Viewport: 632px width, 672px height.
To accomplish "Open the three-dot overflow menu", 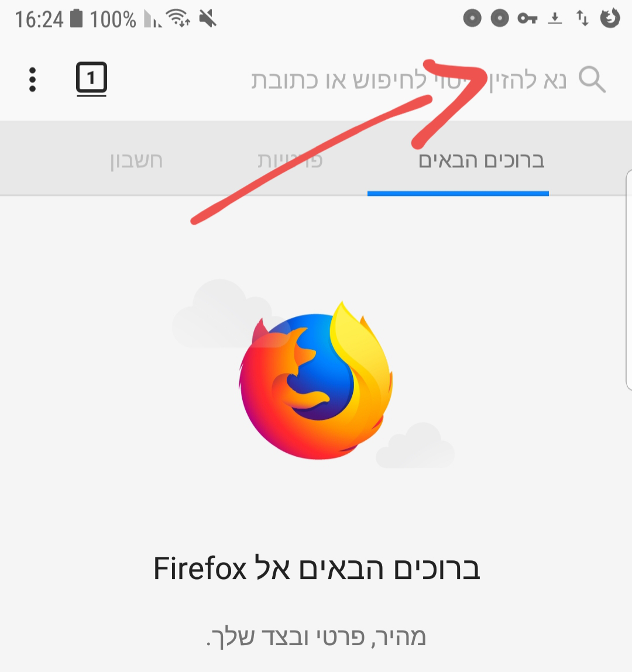I will [x=32, y=80].
